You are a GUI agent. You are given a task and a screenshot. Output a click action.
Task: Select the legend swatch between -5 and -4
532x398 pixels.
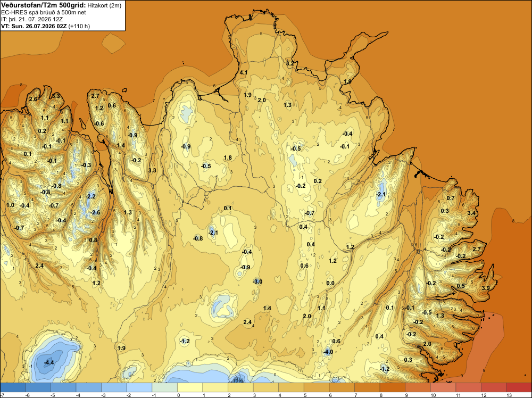[63, 387]
